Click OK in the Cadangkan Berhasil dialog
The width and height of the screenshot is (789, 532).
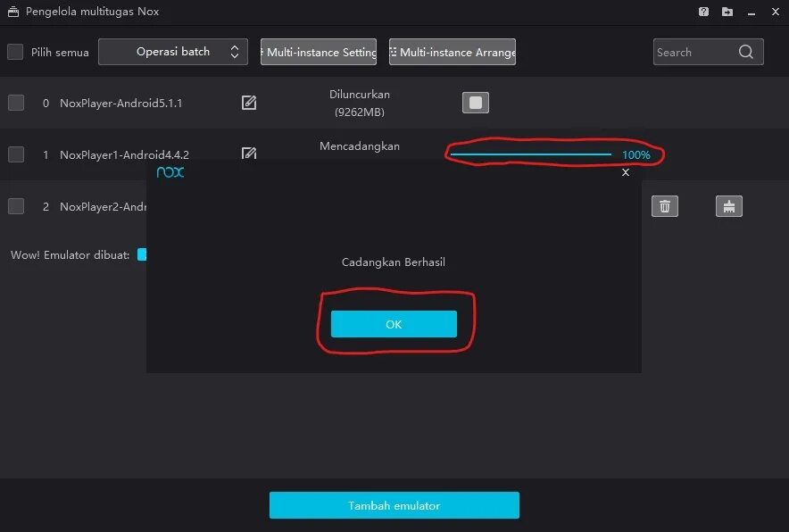coord(394,324)
